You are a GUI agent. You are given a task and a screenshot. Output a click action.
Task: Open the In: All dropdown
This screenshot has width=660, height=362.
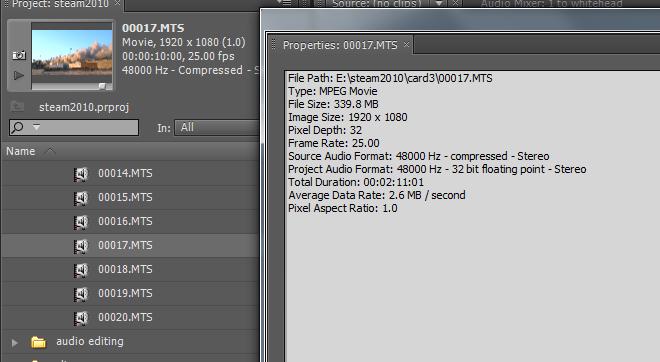click(x=217, y=128)
